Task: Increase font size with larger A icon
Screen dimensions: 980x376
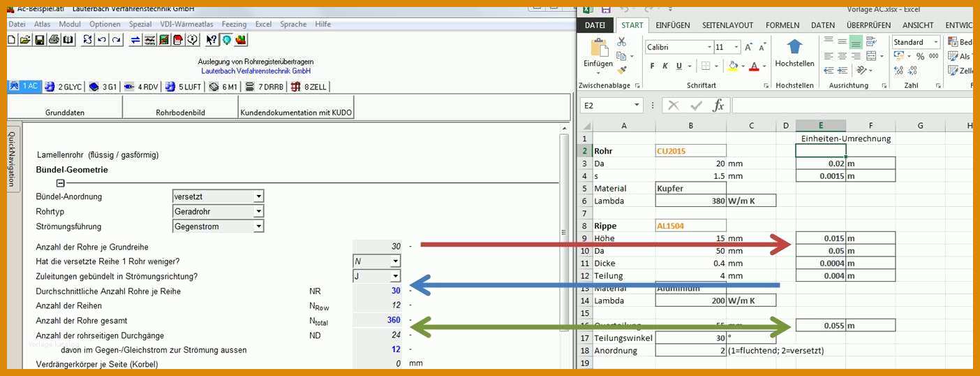Action: click(x=748, y=47)
